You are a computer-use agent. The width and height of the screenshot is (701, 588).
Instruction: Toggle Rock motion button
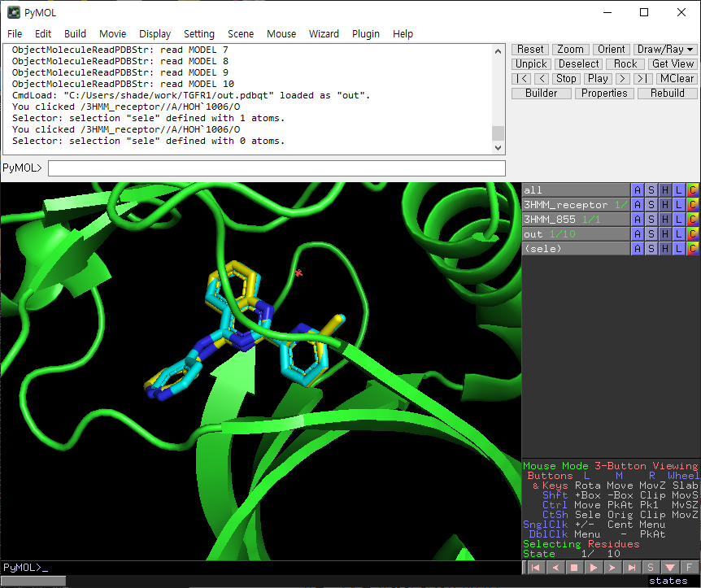(x=625, y=64)
